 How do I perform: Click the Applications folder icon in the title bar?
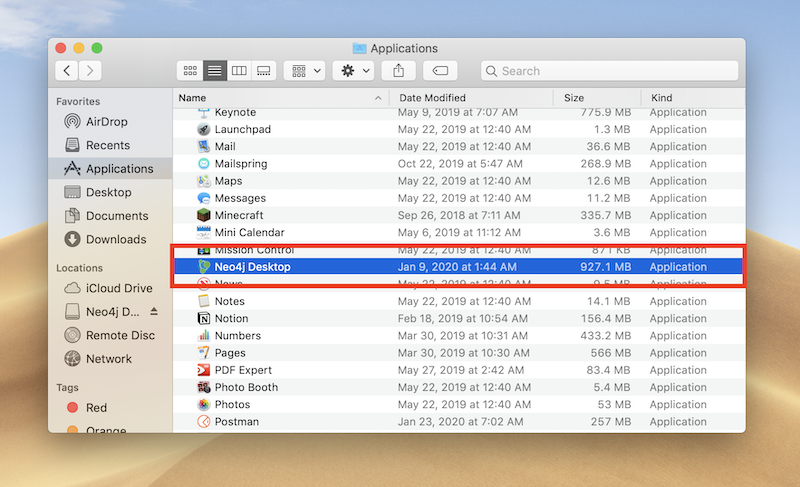360,48
